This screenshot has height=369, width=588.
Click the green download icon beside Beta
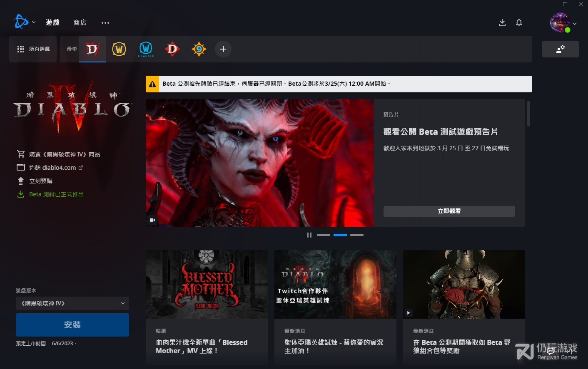(x=21, y=194)
